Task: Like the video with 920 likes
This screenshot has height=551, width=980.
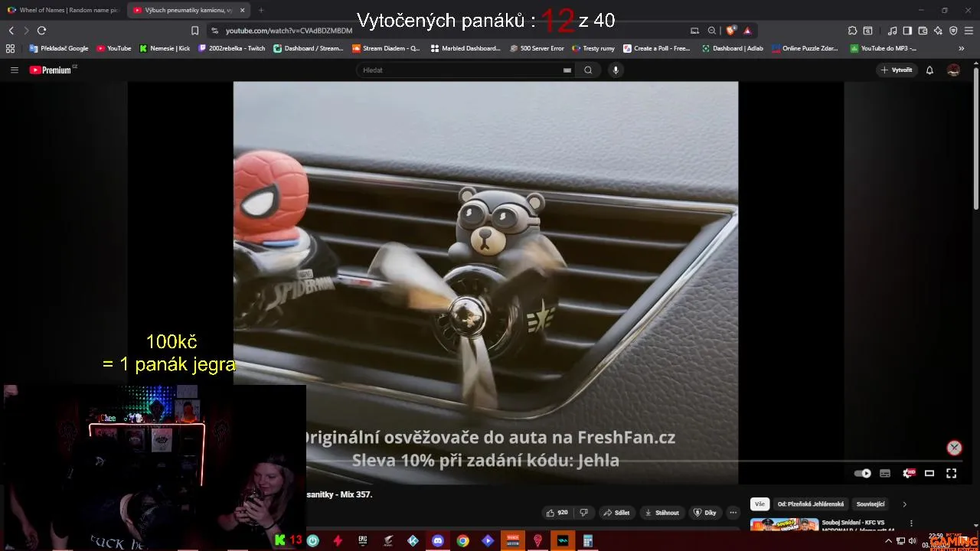Action: [x=557, y=513]
